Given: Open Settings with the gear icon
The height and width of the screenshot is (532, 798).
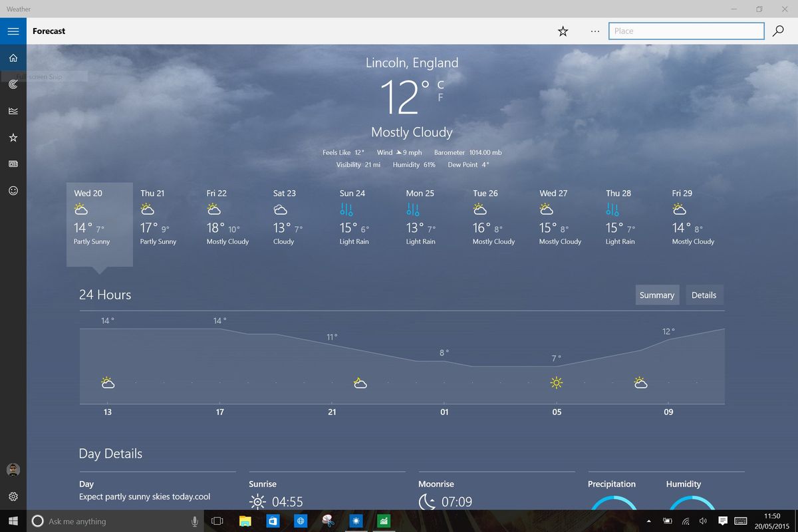Looking at the screenshot, I should point(13,496).
